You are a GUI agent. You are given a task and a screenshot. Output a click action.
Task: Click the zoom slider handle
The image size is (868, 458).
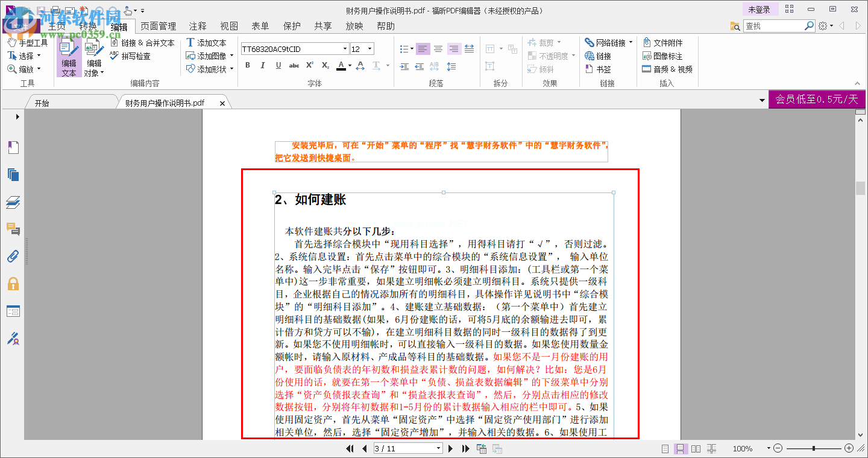pos(814,448)
